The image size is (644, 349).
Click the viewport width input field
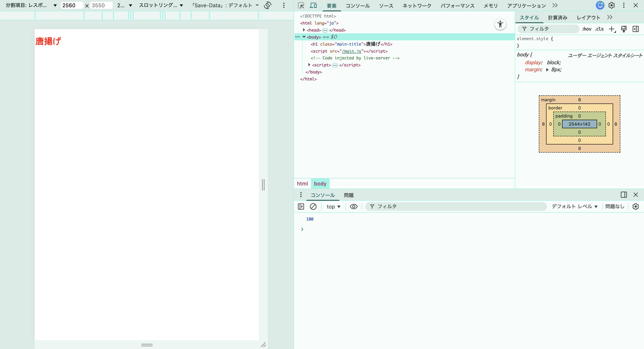pos(71,5)
